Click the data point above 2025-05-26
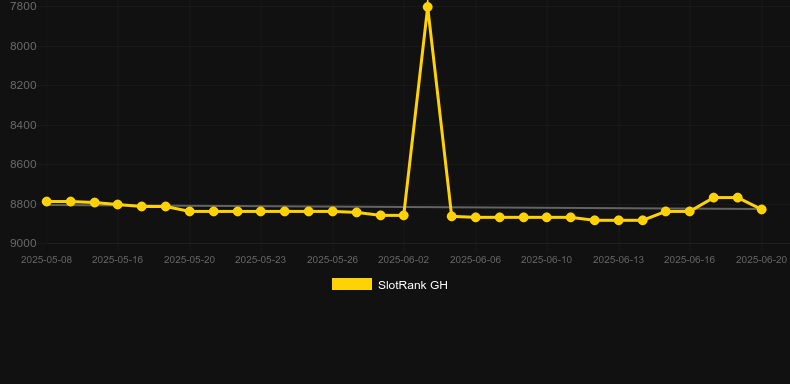The height and width of the screenshot is (384, 790). click(x=333, y=211)
